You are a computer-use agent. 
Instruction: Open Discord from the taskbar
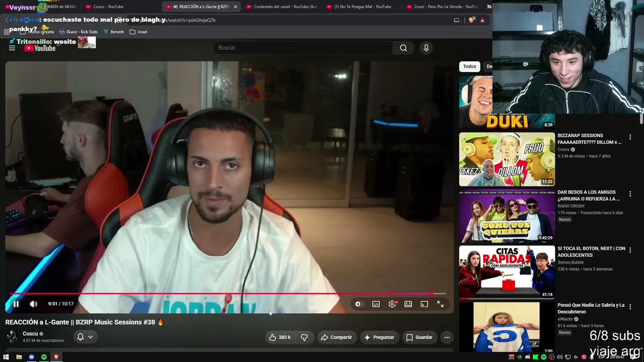coord(32,357)
